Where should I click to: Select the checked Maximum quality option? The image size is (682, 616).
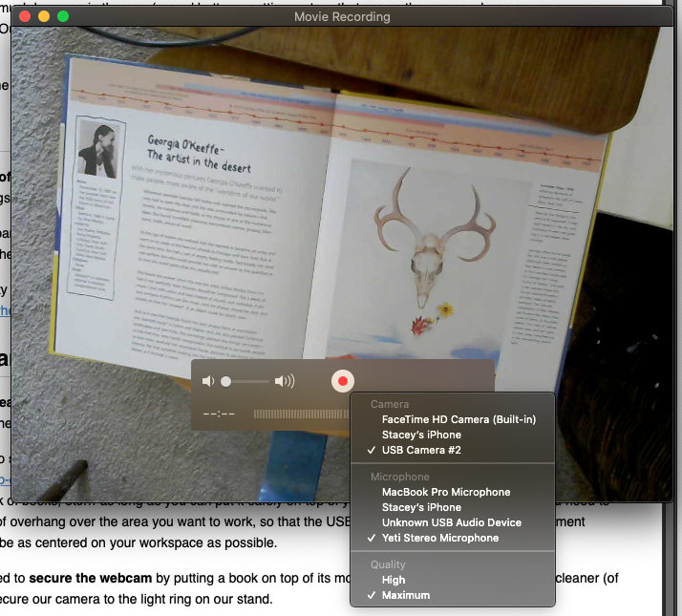tap(406, 595)
